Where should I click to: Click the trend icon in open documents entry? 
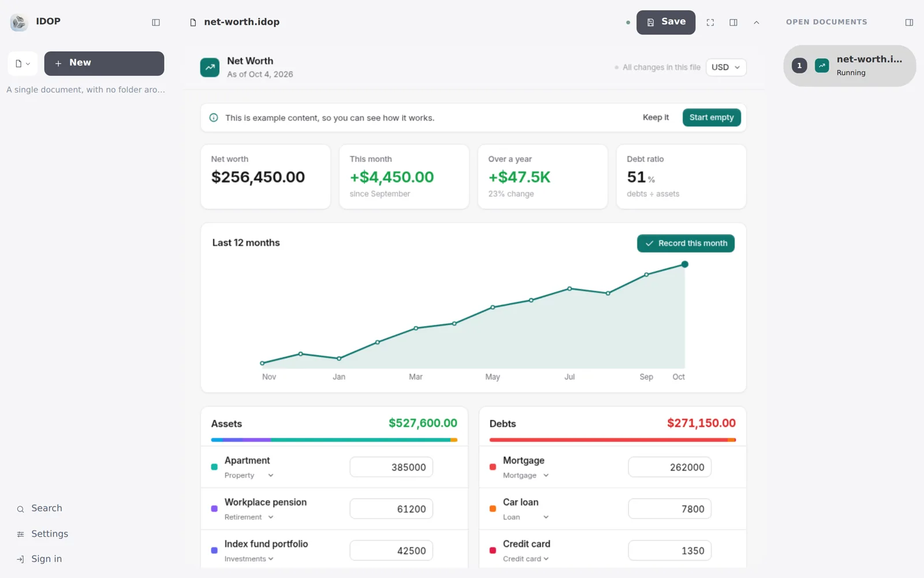click(822, 66)
